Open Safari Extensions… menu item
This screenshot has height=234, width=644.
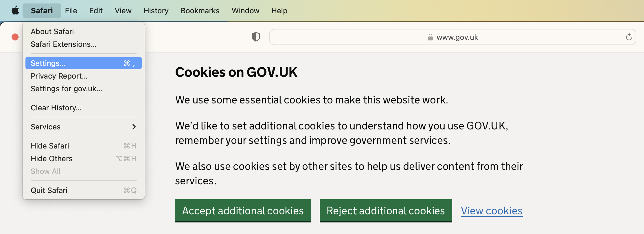pyautogui.click(x=84, y=44)
